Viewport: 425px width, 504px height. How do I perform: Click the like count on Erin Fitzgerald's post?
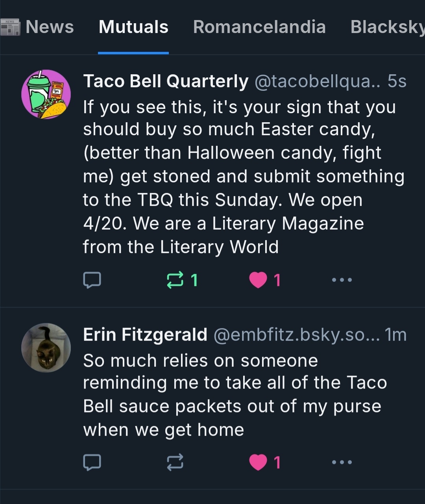[x=277, y=462]
